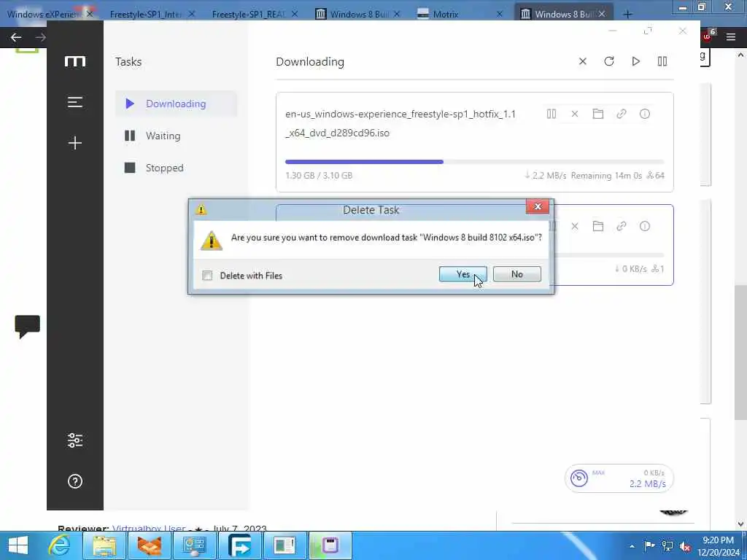Click the en-us_windows-experience iso file name
This screenshot has height=560, width=747.
[x=400, y=123]
